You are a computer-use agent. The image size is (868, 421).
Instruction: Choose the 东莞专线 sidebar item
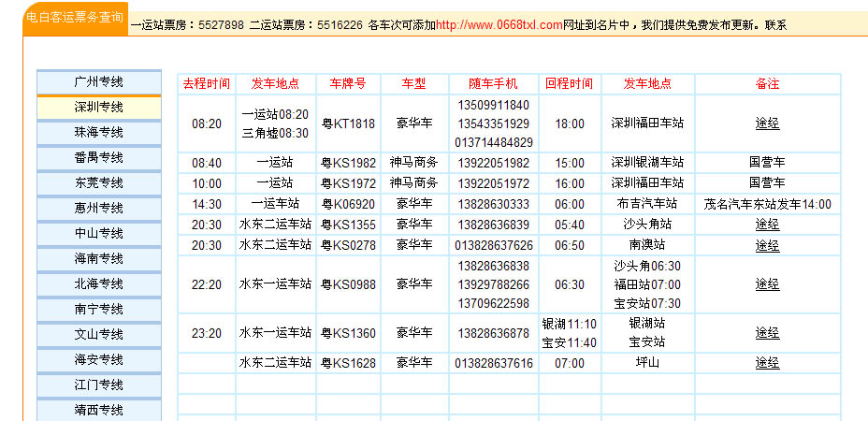[x=99, y=183]
